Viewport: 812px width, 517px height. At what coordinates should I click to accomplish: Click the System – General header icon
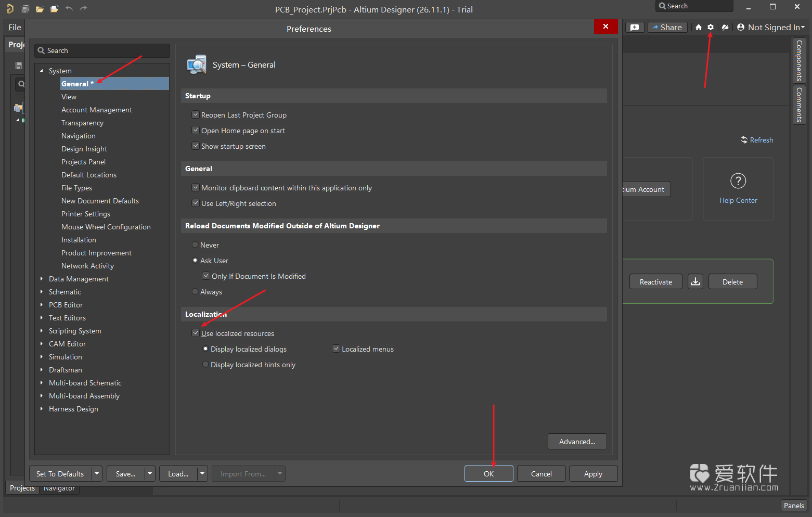click(197, 64)
